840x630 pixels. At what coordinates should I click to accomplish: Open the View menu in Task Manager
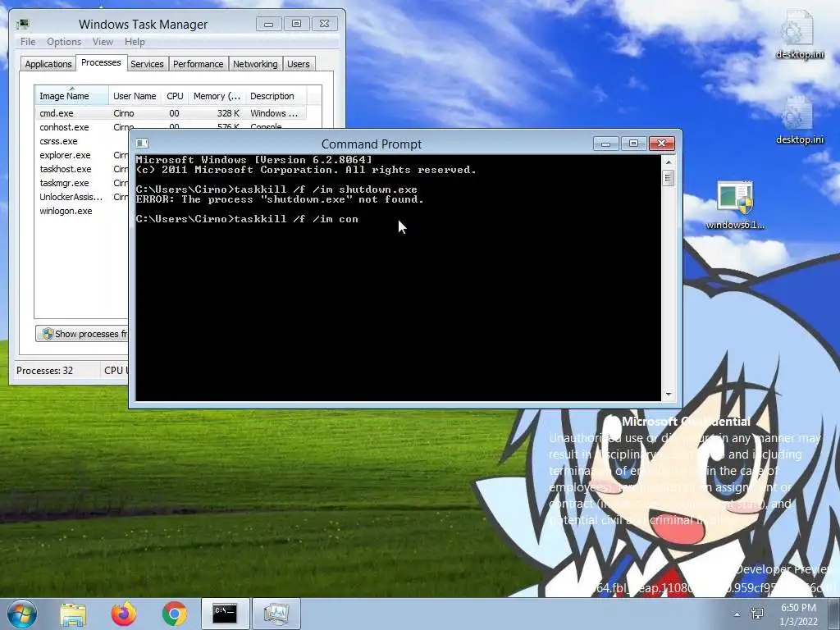[x=103, y=42]
